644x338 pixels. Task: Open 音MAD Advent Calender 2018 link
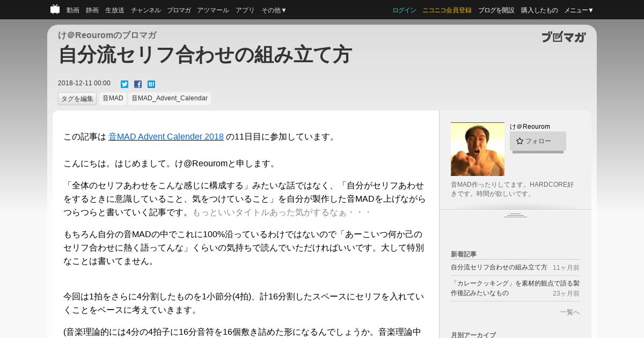coord(166,137)
